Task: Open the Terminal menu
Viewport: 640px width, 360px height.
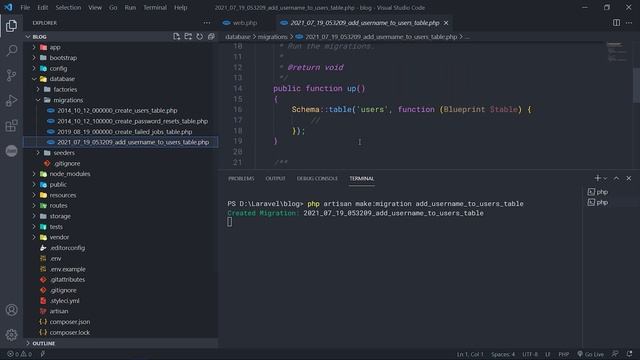Action: point(155,7)
